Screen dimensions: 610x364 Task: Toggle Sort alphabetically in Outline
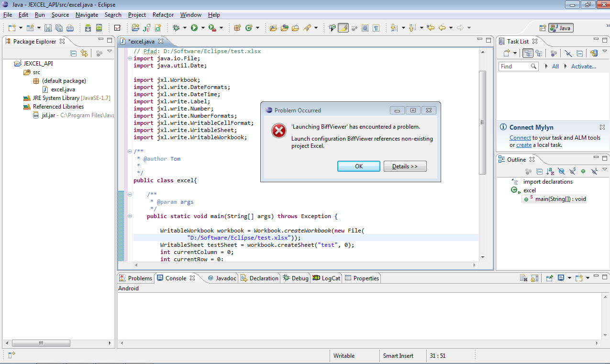[550, 171]
